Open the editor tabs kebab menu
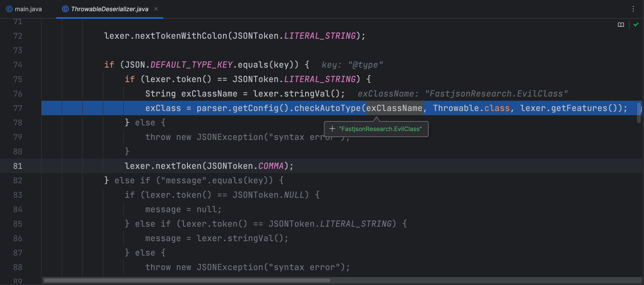The width and height of the screenshot is (644, 285). click(x=633, y=9)
